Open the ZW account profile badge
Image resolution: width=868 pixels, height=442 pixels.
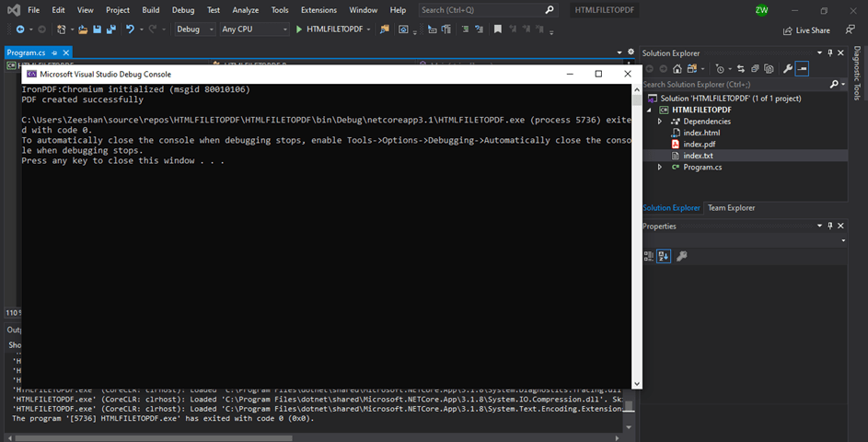click(x=762, y=10)
